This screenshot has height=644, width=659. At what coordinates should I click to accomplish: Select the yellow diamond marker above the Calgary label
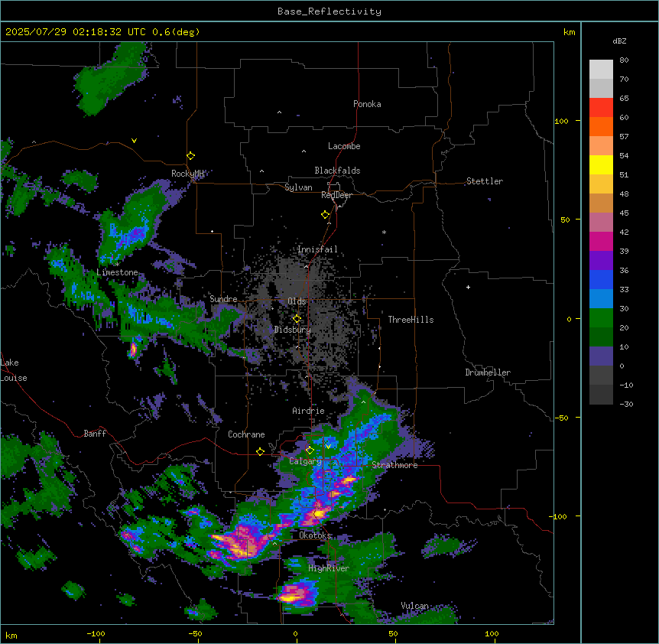coord(310,450)
